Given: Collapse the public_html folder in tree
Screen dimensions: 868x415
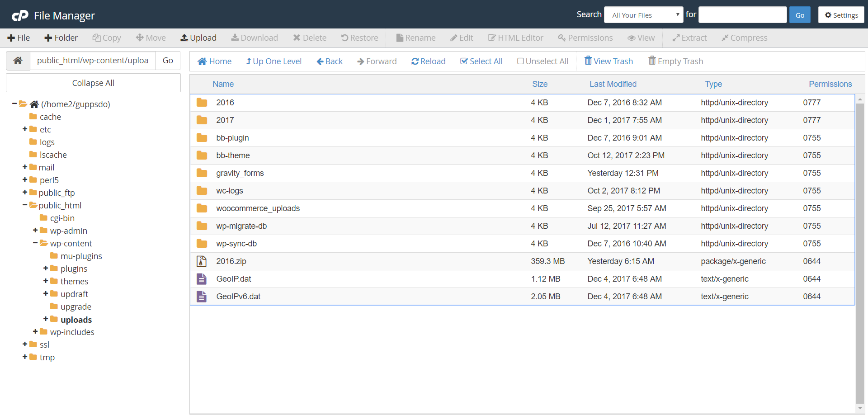Looking at the screenshot, I should tap(25, 205).
